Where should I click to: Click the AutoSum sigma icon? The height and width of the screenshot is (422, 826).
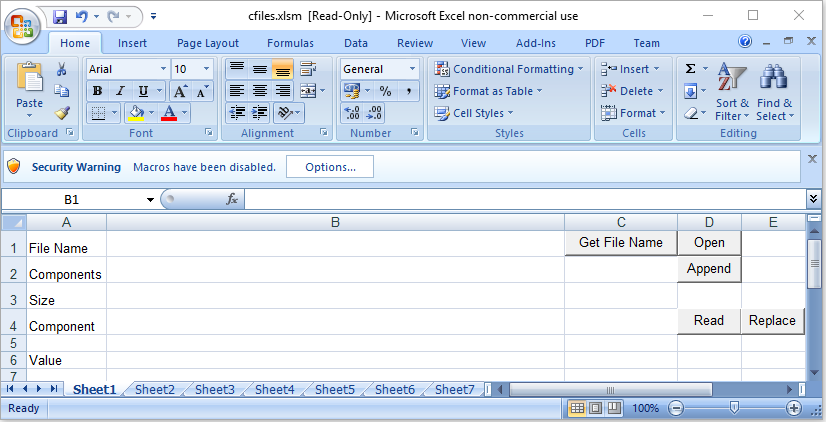click(x=690, y=69)
